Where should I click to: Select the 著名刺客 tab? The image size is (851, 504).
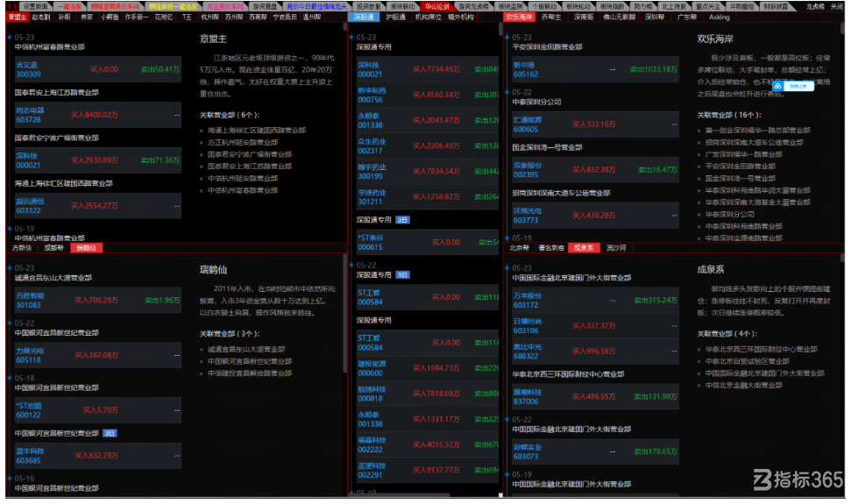point(551,248)
